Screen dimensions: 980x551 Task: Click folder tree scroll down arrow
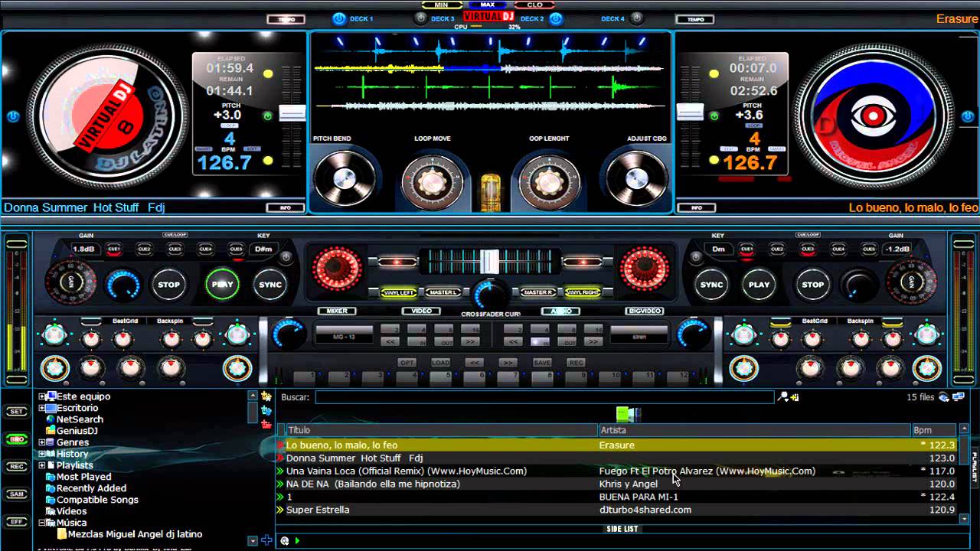pos(253,541)
